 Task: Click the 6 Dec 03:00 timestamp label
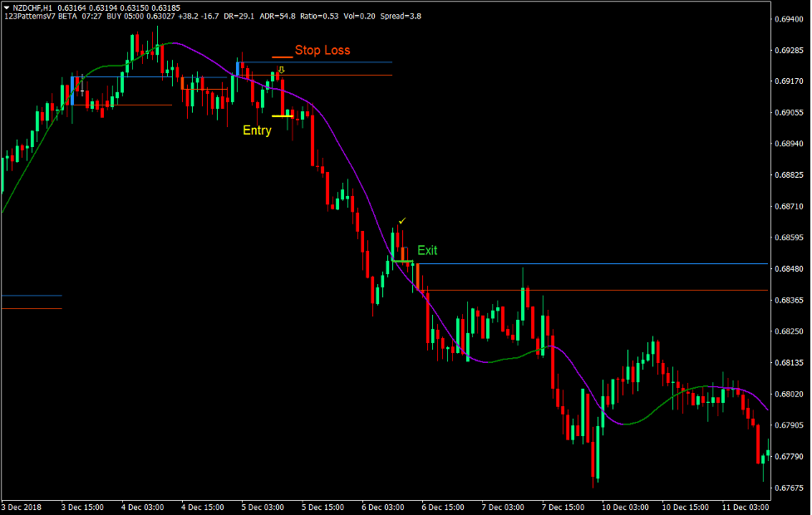[382, 507]
